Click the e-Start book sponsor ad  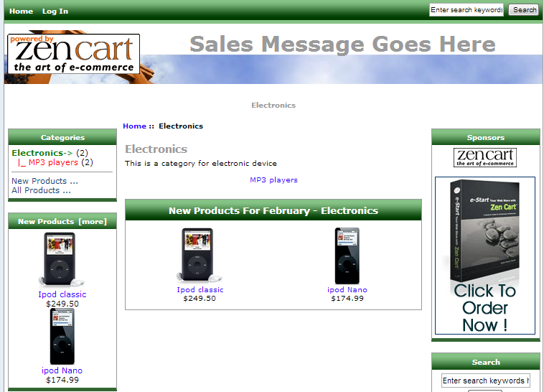(485, 255)
